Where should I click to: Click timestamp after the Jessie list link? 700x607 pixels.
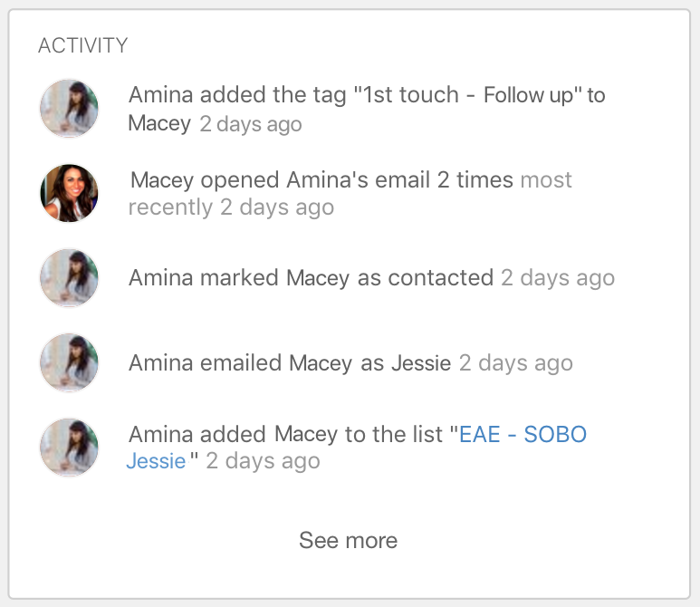coord(263,461)
